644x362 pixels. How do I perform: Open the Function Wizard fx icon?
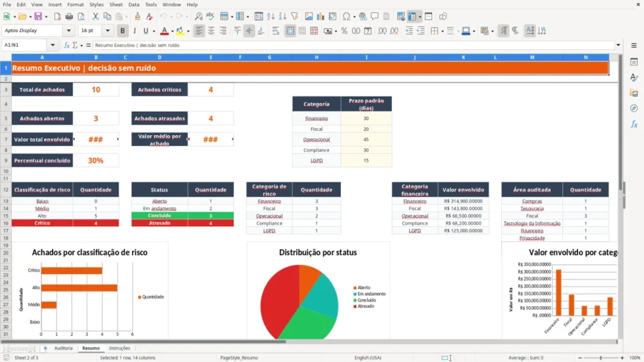pyautogui.click(x=66, y=45)
